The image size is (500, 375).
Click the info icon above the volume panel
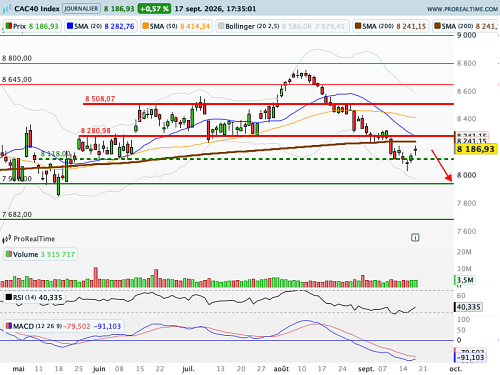[x=415, y=238]
